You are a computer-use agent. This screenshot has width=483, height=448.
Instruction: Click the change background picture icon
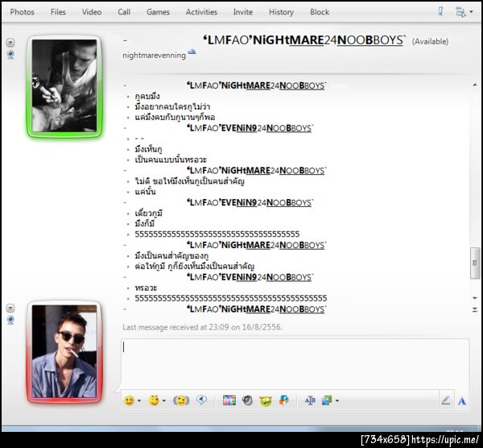327,400
